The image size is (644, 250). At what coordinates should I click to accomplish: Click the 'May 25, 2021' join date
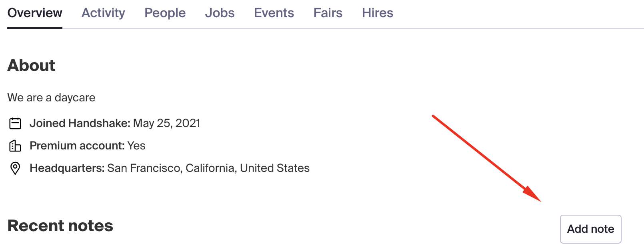166,123
